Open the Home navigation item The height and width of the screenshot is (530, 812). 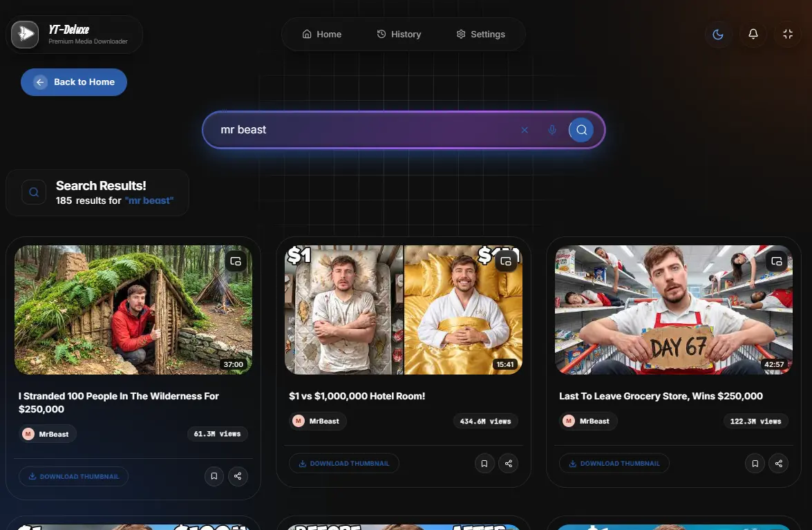321,34
